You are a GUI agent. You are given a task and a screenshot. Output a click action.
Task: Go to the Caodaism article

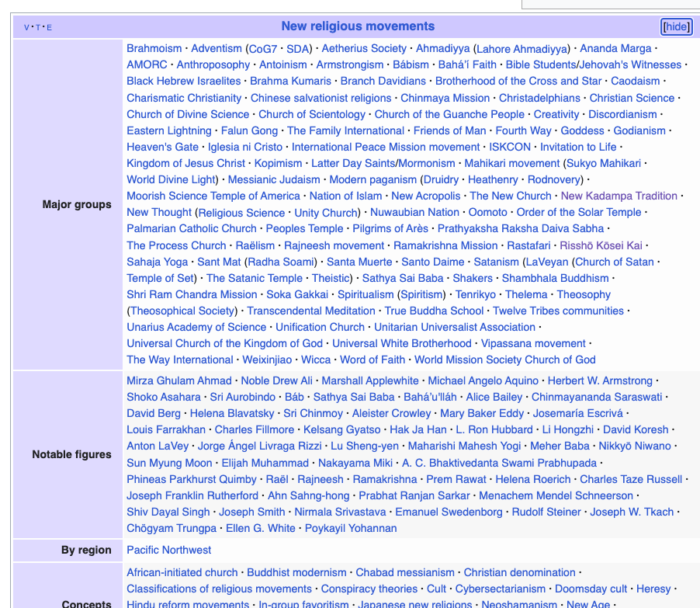[636, 81]
